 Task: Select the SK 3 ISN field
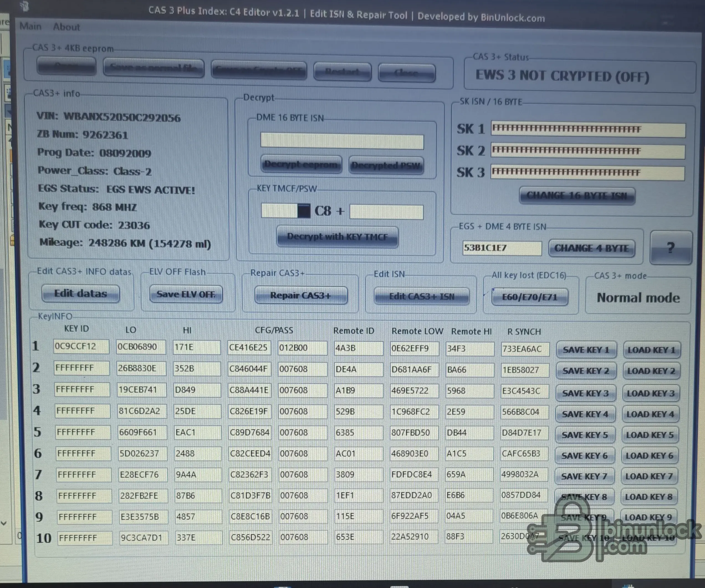[x=587, y=173]
